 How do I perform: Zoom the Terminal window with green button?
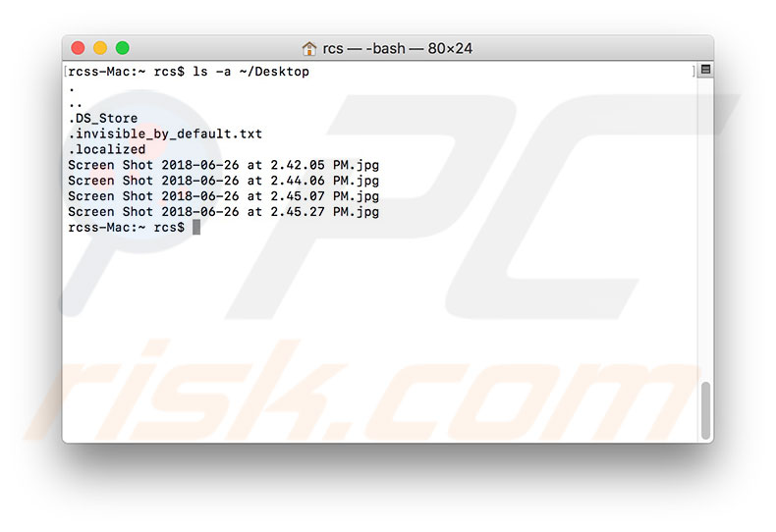point(122,48)
